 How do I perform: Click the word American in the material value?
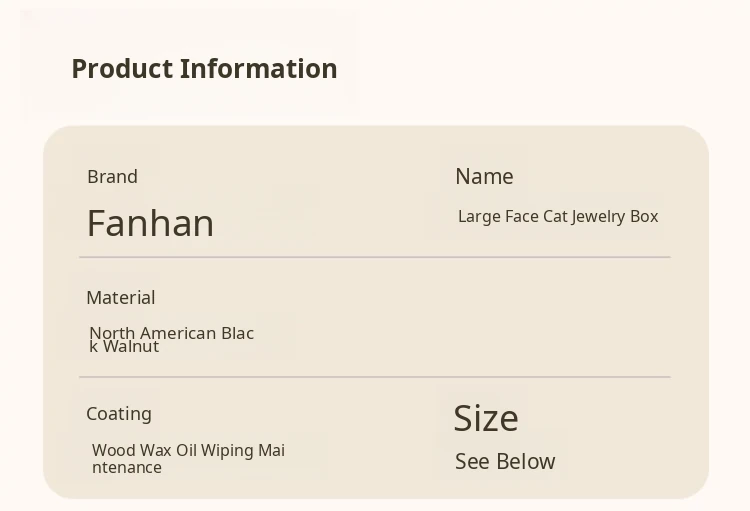[178, 333]
